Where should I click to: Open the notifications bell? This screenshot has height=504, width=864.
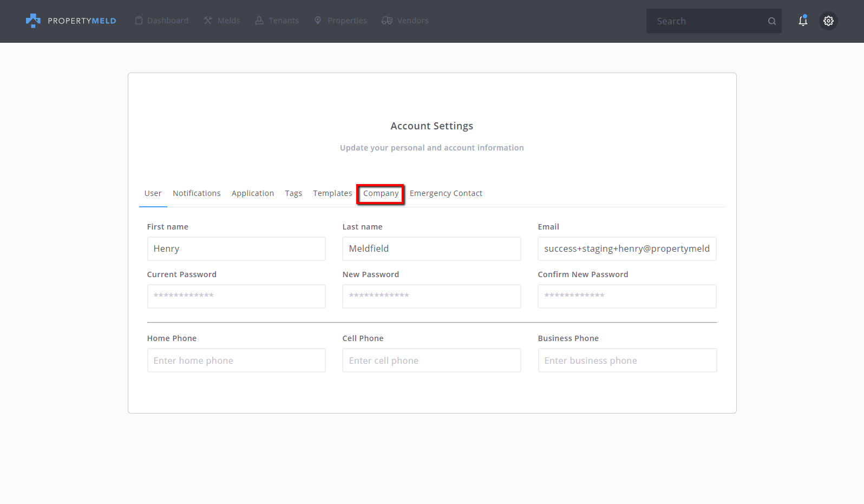point(803,21)
